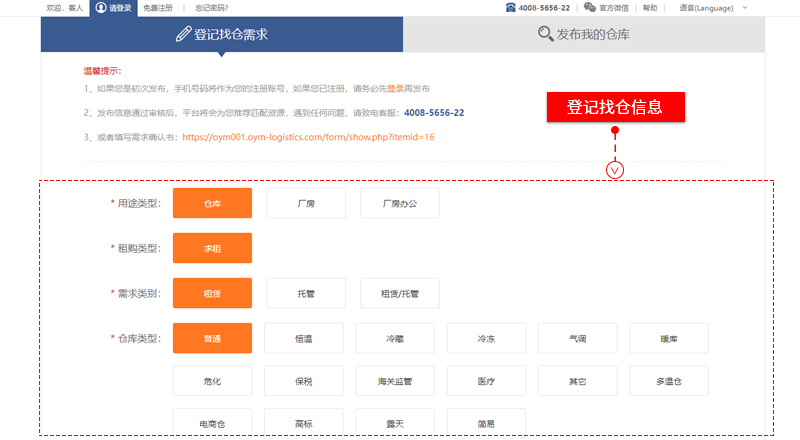Select 厂房办公 usage type option
Image resolution: width=800 pixels, height=440 pixels.
(x=399, y=203)
